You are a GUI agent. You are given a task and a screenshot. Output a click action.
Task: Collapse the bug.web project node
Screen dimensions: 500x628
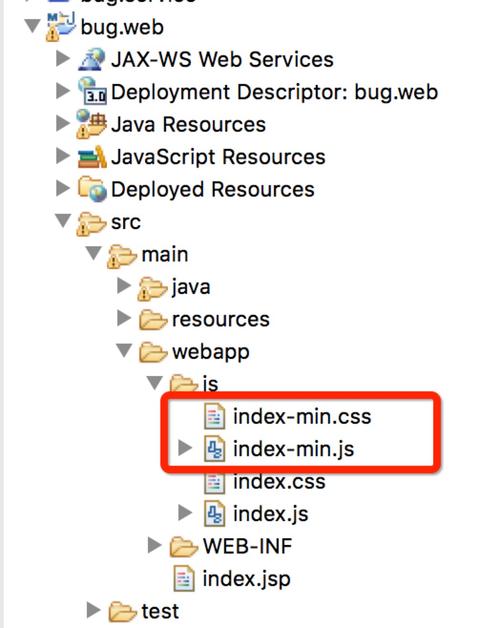pyautogui.click(x=32, y=26)
